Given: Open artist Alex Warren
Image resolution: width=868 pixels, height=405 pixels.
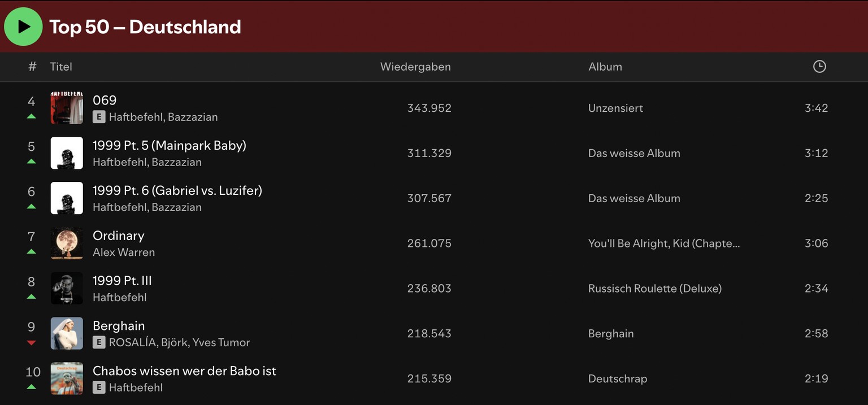Looking at the screenshot, I should coord(124,252).
